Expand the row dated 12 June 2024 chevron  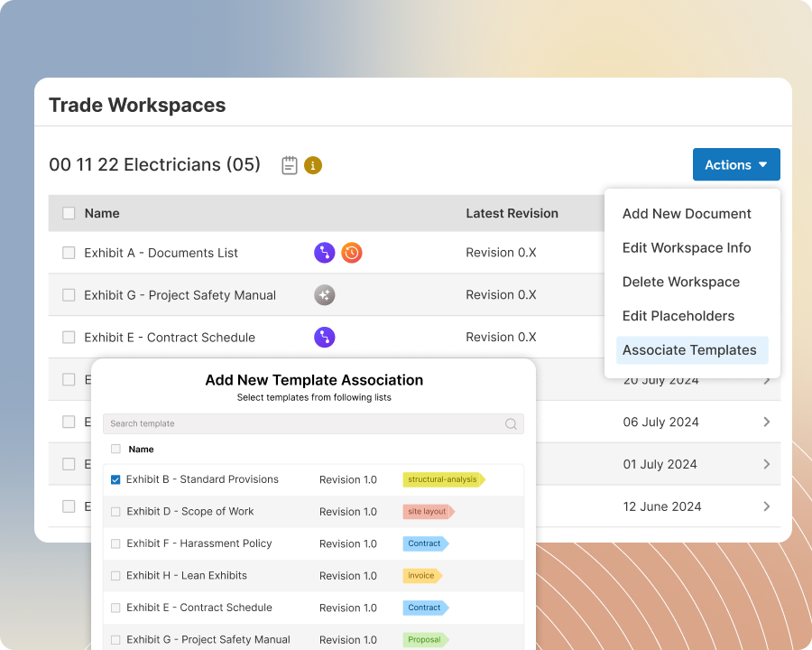pos(767,506)
